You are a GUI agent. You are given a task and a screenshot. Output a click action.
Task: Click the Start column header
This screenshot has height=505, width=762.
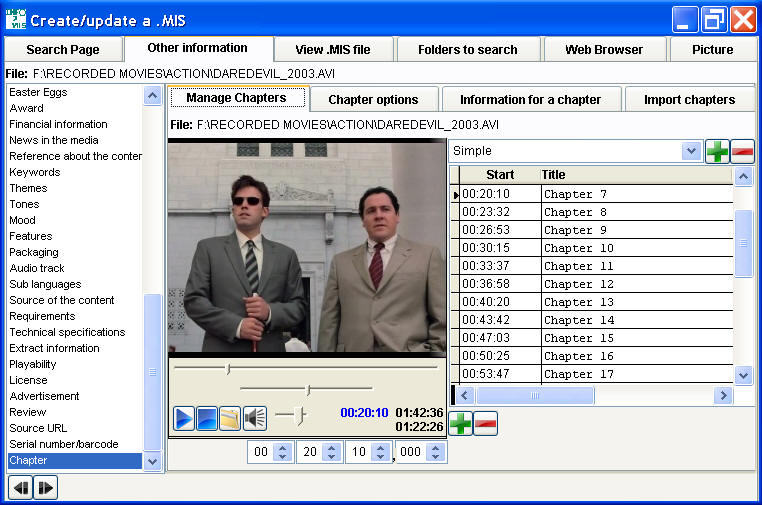[x=500, y=175]
